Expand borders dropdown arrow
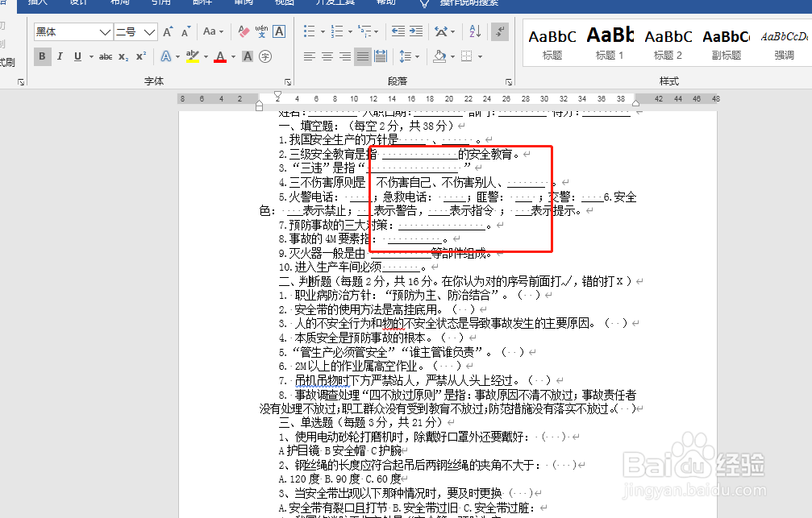The width and height of the screenshot is (812, 518). pyautogui.click(x=480, y=56)
